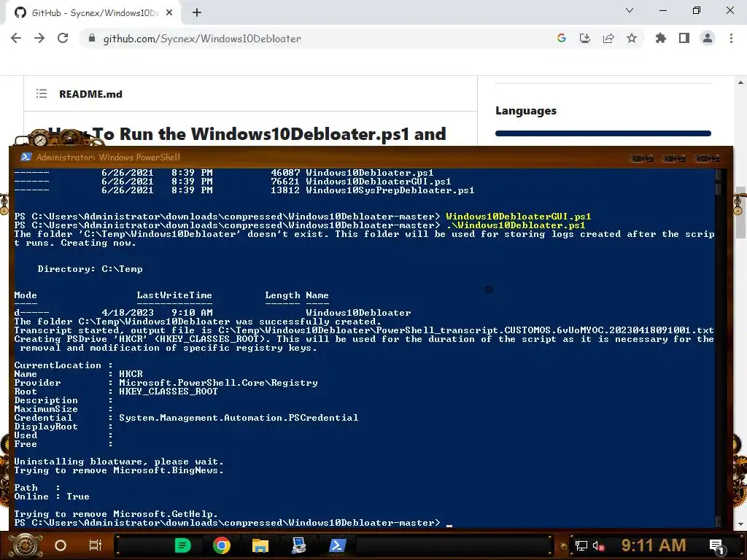Click 'Trying to remove Microsoft.GetHelp.' line
747x560 pixels.
click(x=116, y=514)
